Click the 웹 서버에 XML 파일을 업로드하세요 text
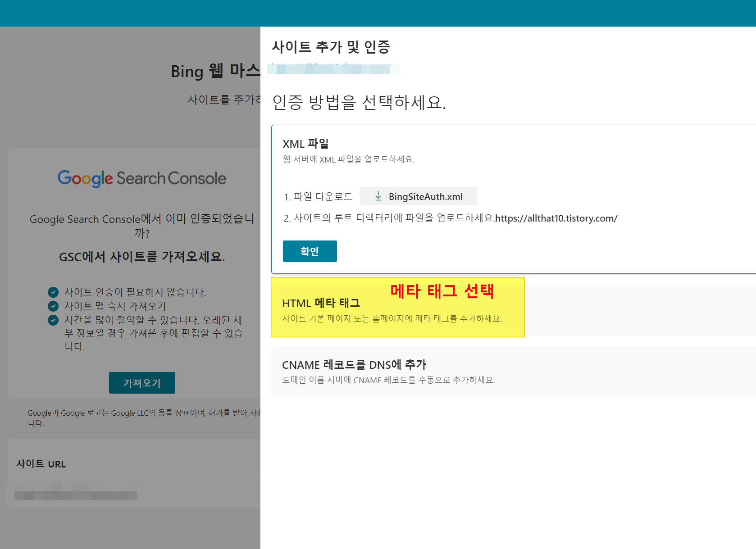This screenshot has width=756, height=549. (349, 159)
